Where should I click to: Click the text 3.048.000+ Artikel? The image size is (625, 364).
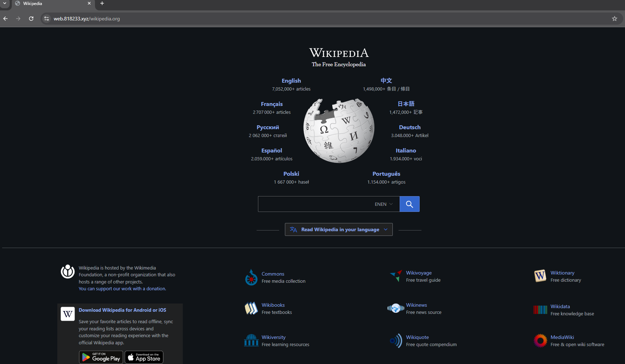(410, 136)
